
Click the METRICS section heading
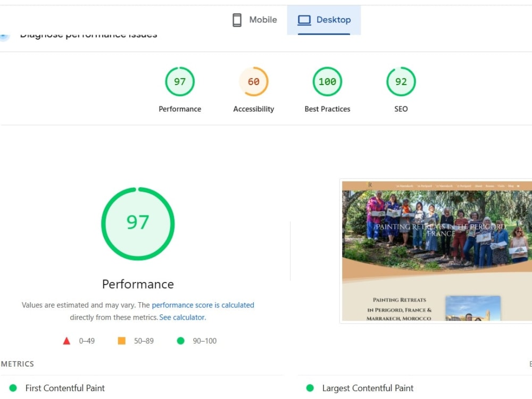[x=18, y=364]
